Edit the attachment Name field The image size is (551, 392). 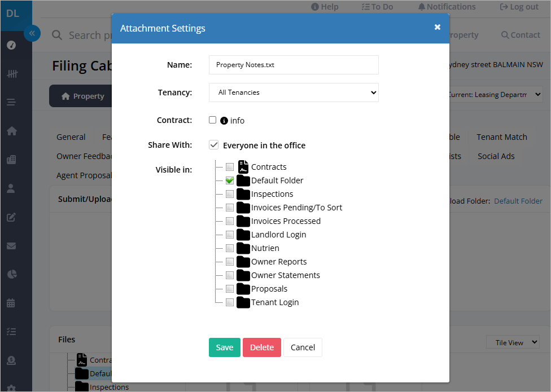(294, 65)
